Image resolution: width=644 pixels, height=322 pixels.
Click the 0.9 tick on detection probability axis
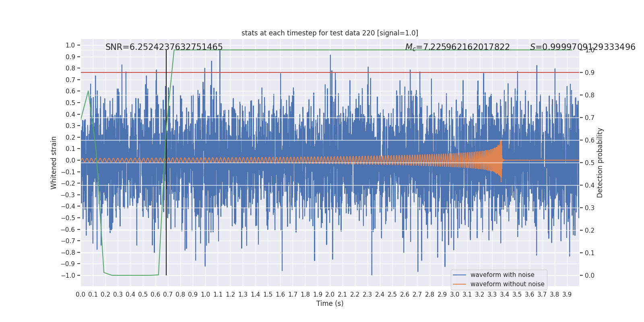coord(590,72)
